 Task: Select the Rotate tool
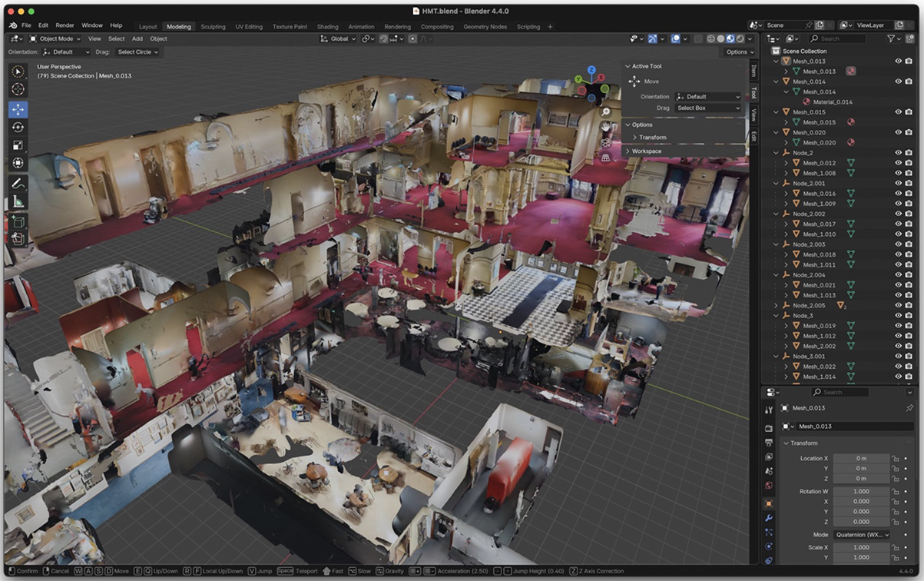coord(18,128)
